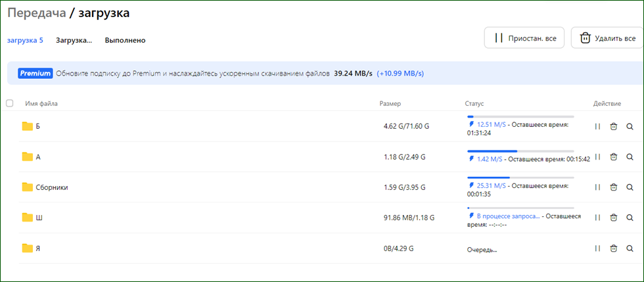The width and height of the screenshot is (644, 282).
Task: Click the 39.24 MB/s speed in banner
Action: 353,74
